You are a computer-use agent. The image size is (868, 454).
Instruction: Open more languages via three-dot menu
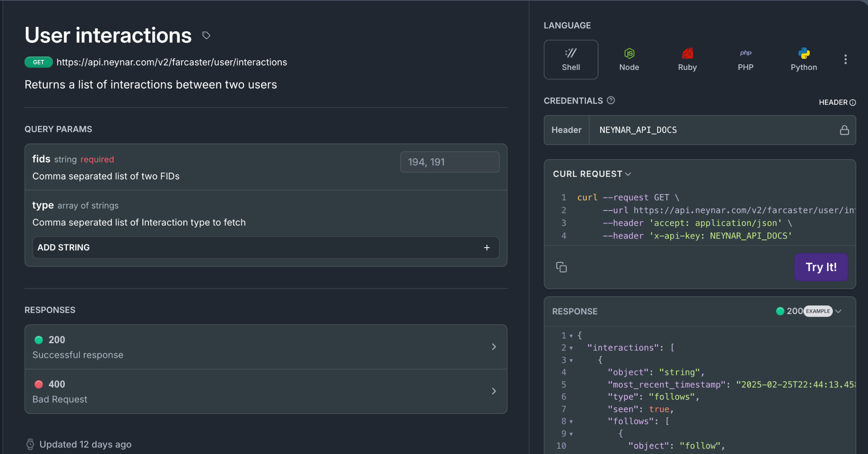[845, 60]
